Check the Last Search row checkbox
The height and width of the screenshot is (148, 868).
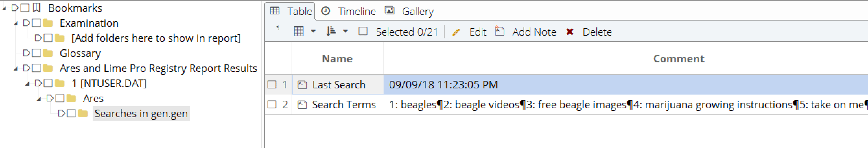(x=272, y=84)
